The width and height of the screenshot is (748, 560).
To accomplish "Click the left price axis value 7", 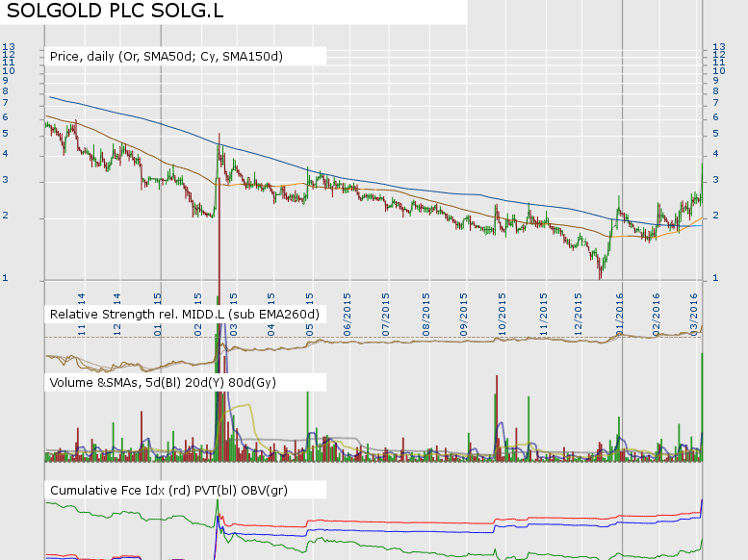I will 5,103.
